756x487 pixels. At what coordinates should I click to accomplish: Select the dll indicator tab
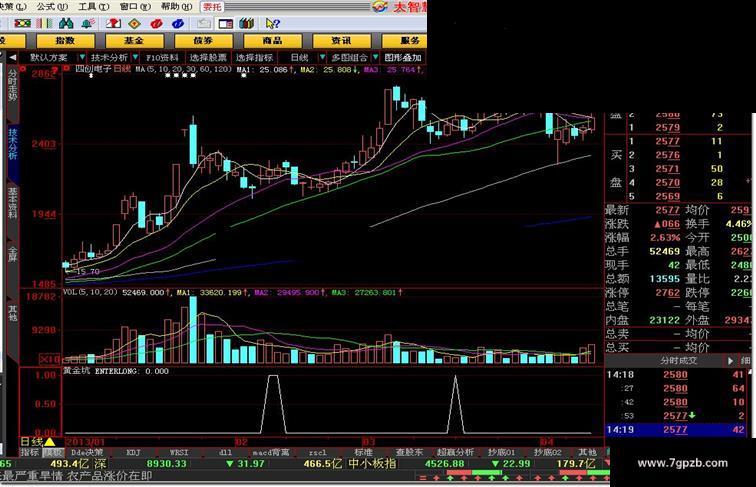click(225, 452)
